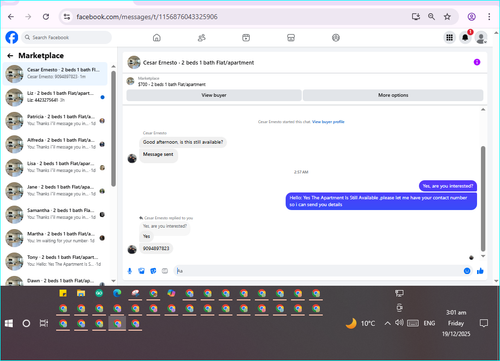Open Chrome's three-dot menu
500x361 pixels.
[489, 17]
